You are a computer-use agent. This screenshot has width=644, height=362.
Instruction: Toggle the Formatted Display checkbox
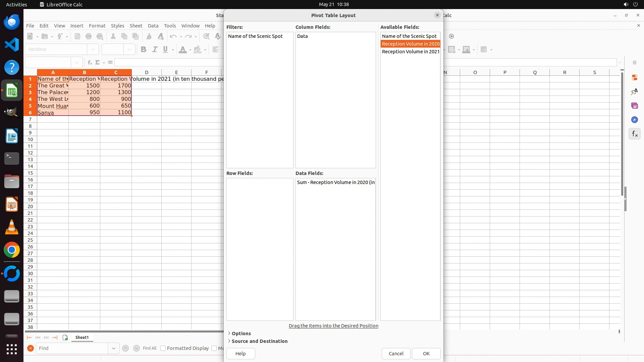tap(163, 348)
